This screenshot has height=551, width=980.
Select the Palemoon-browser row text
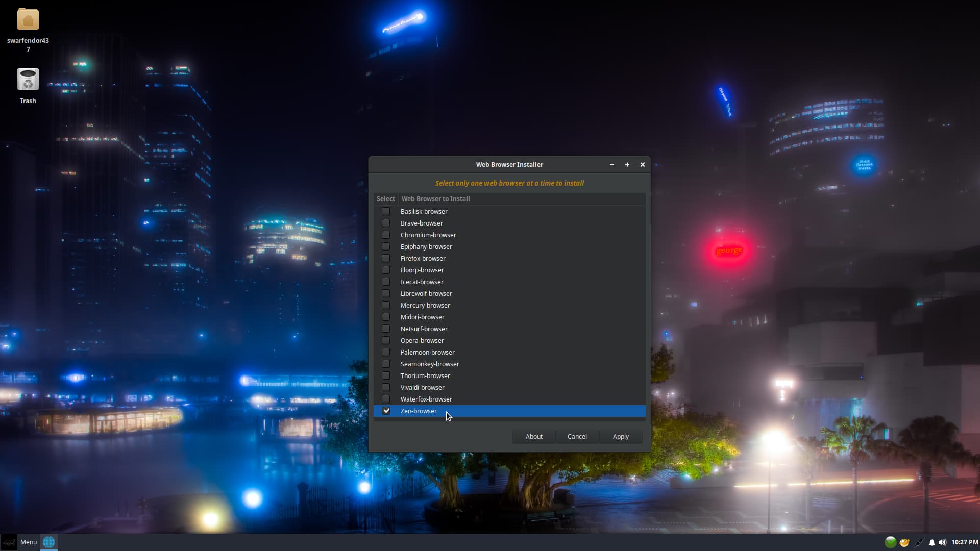(427, 352)
